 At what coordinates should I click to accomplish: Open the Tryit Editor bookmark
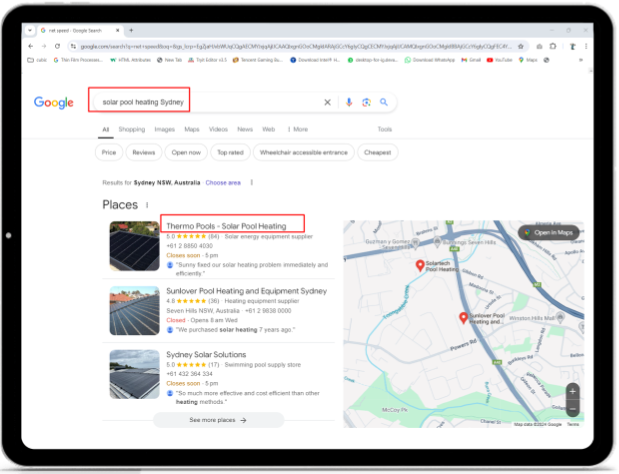pos(207,60)
